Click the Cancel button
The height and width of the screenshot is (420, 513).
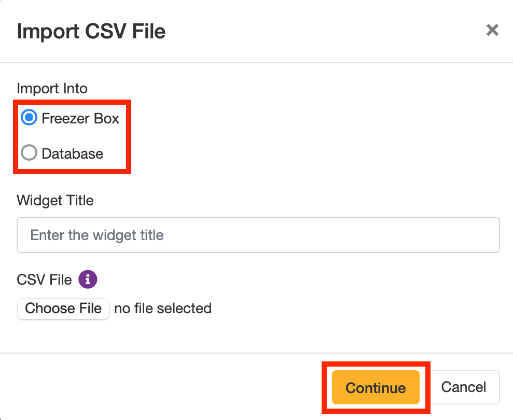(463, 387)
